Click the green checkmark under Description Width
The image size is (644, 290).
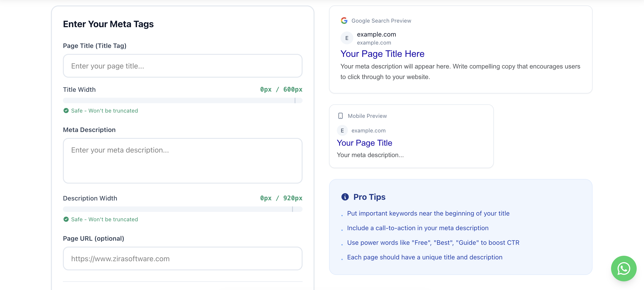66,219
